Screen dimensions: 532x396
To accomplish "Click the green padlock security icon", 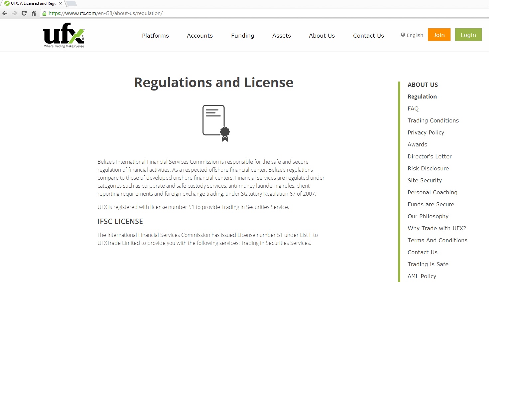I will 44,13.
